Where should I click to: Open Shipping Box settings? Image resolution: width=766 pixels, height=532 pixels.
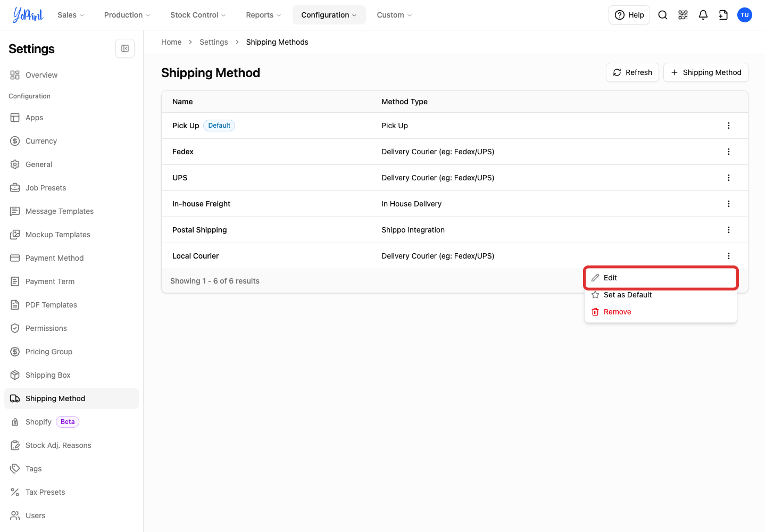coord(71,375)
